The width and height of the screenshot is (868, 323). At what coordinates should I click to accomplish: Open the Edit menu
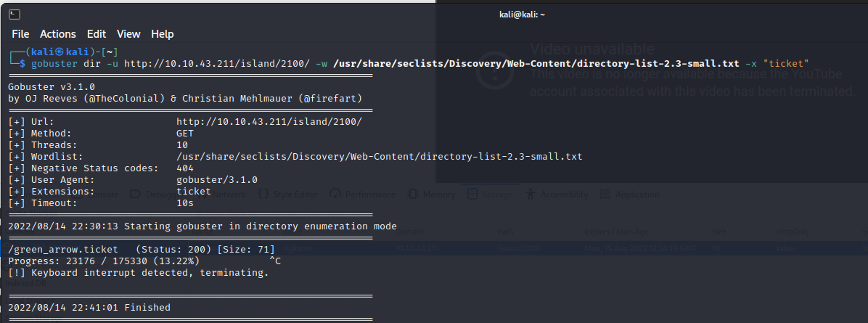coord(97,34)
